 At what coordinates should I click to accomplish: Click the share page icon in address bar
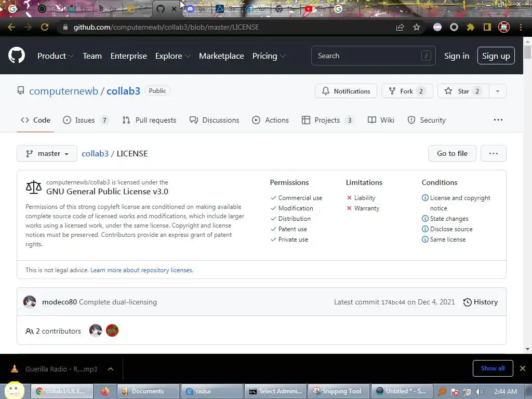pos(400,27)
